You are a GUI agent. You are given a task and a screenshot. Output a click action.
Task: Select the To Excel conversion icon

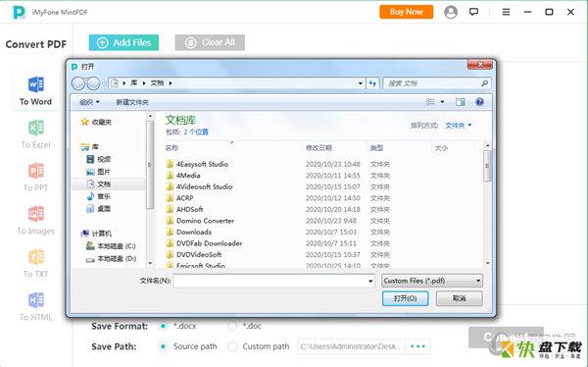[x=36, y=128]
